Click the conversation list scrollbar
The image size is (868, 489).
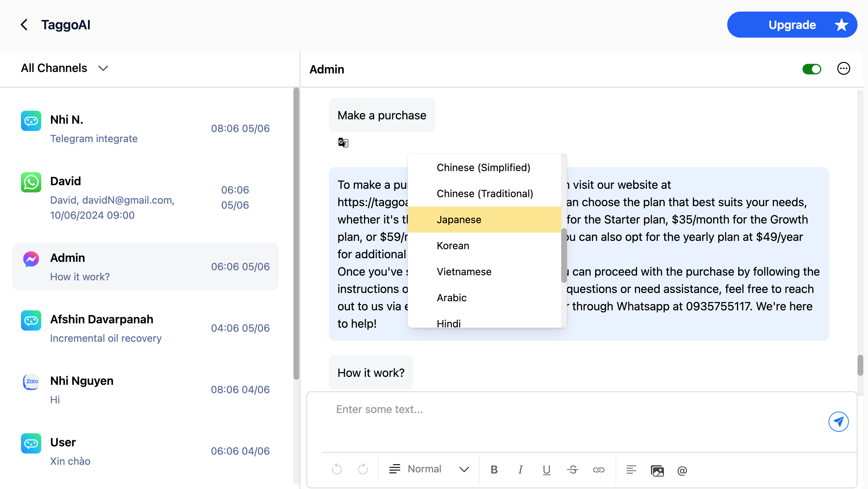296,234
